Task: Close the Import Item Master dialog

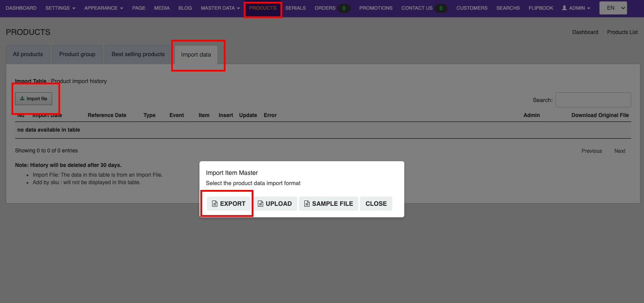Action: (x=376, y=204)
